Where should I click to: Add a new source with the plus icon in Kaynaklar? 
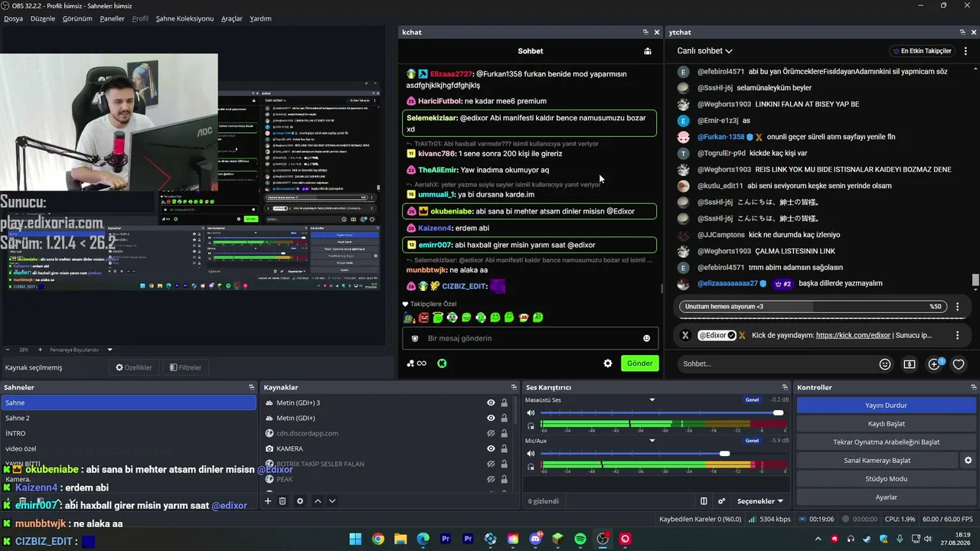pos(268,501)
